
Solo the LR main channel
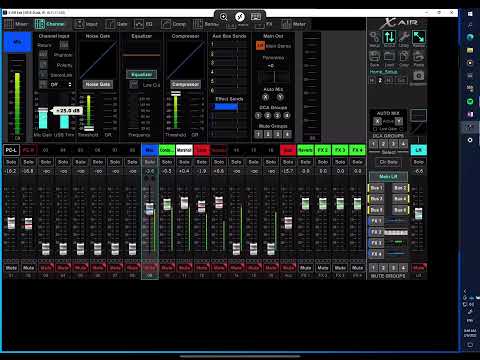pyautogui.click(x=419, y=162)
